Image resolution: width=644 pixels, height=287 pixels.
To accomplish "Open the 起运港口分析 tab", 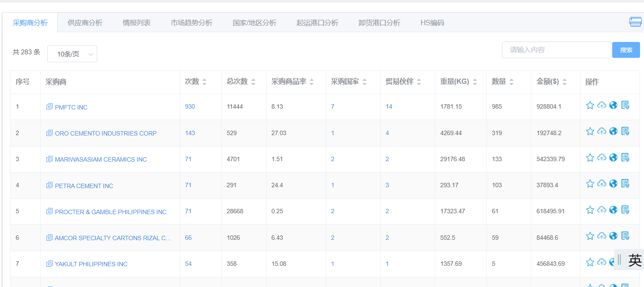I will pos(317,23).
